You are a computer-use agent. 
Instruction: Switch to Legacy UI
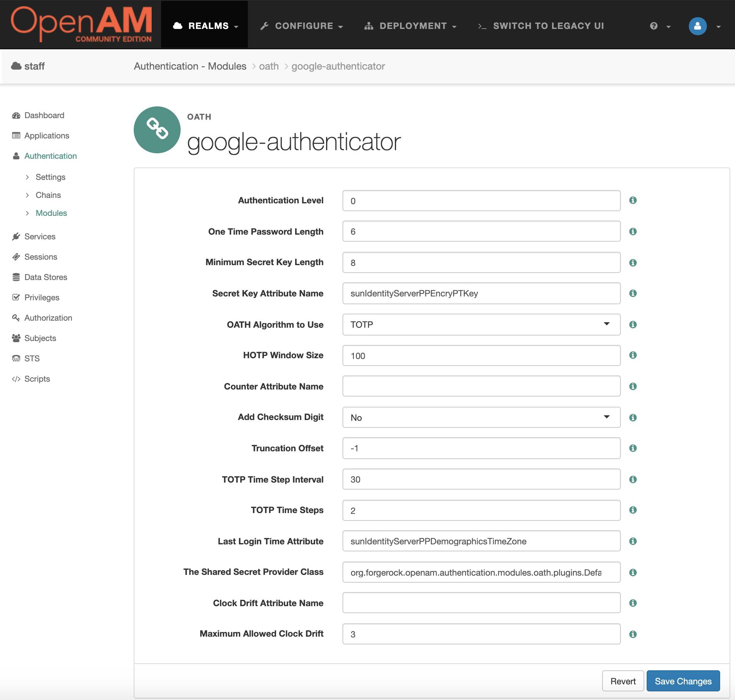(541, 26)
